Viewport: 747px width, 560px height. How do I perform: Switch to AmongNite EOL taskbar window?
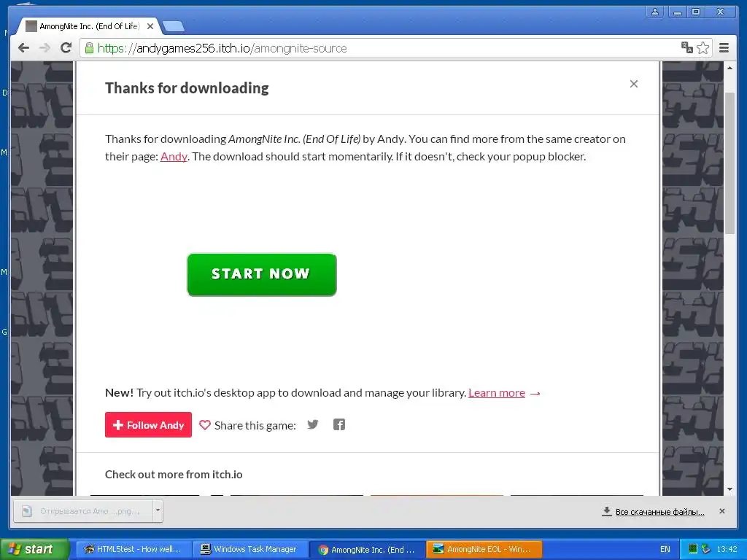point(484,550)
